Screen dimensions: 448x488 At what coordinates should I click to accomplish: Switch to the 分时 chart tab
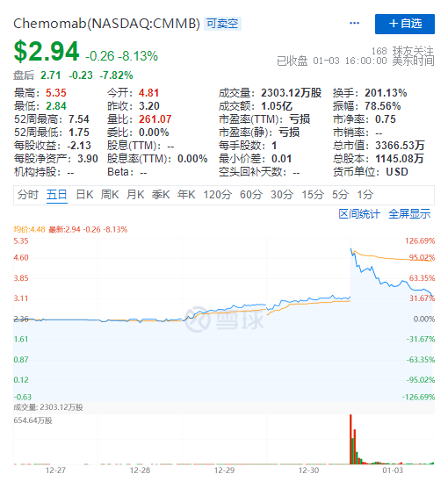(x=28, y=195)
